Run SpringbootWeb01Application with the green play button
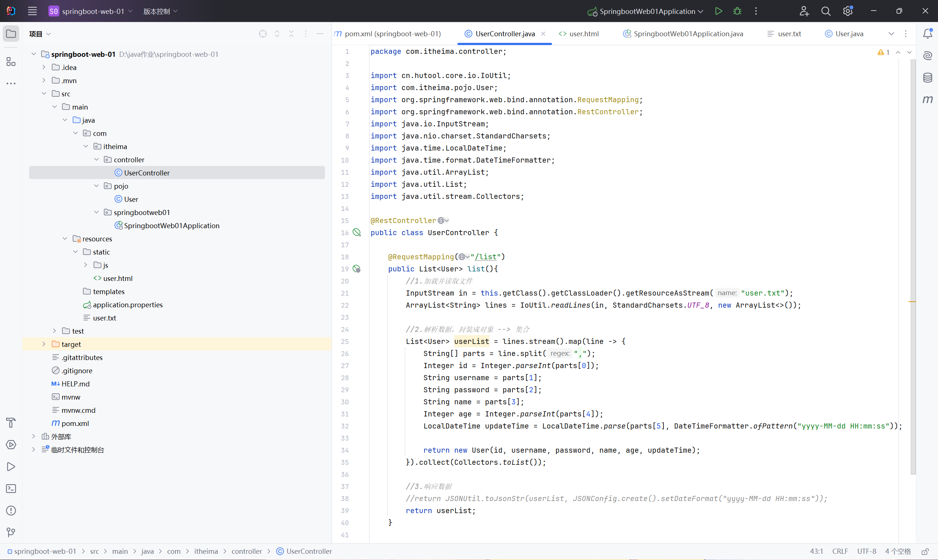 coord(718,11)
